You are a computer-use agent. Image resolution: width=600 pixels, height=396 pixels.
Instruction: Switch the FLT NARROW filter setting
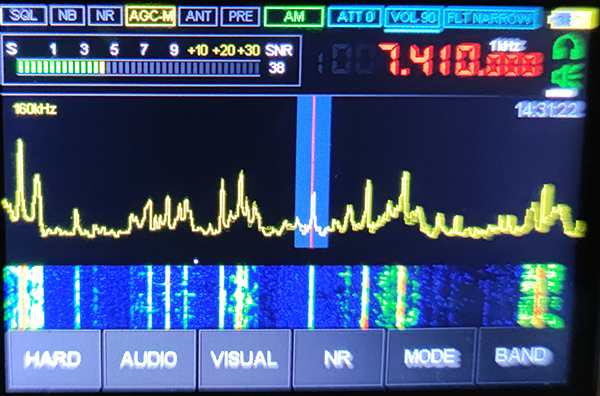pyautogui.click(x=491, y=18)
